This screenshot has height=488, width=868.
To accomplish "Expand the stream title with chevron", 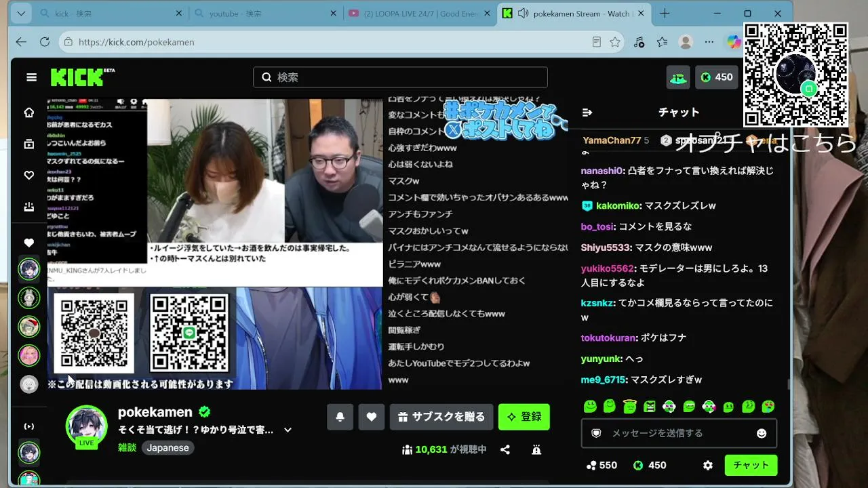I will pyautogui.click(x=288, y=430).
